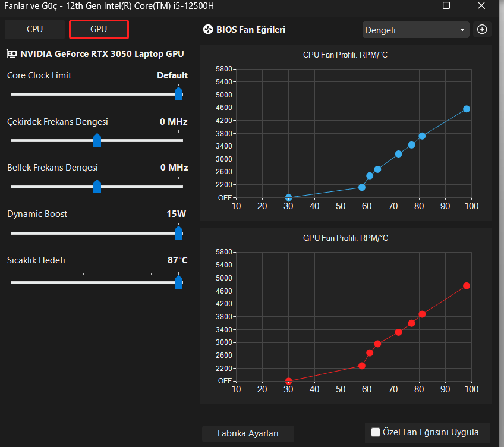The height and width of the screenshot is (447, 504).
Task: Click the 15W Dynamic Boost value
Action: [x=176, y=214]
